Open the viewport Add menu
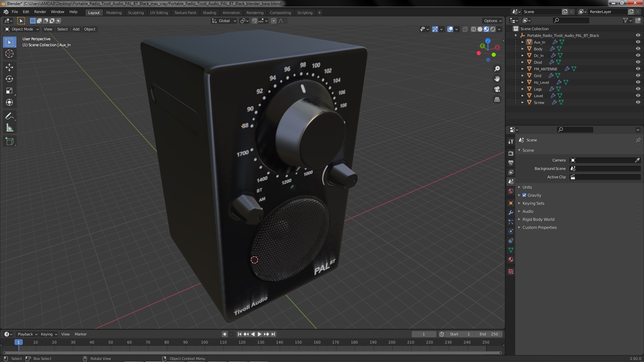Image resolution: width=644 pixels, height=362 pixels. (x=76, y=29)
